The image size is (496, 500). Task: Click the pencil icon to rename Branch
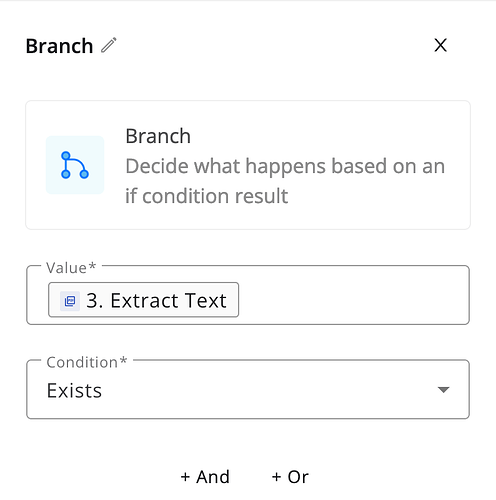(109, 45)
